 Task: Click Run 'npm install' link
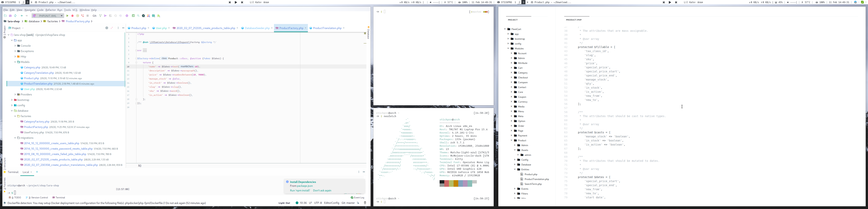(300, 190)
